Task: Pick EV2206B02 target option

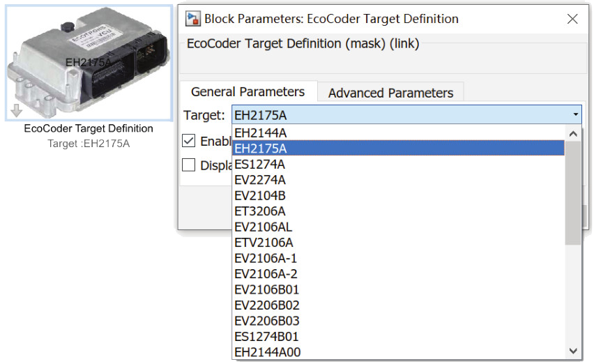Action: pos(398,305)
